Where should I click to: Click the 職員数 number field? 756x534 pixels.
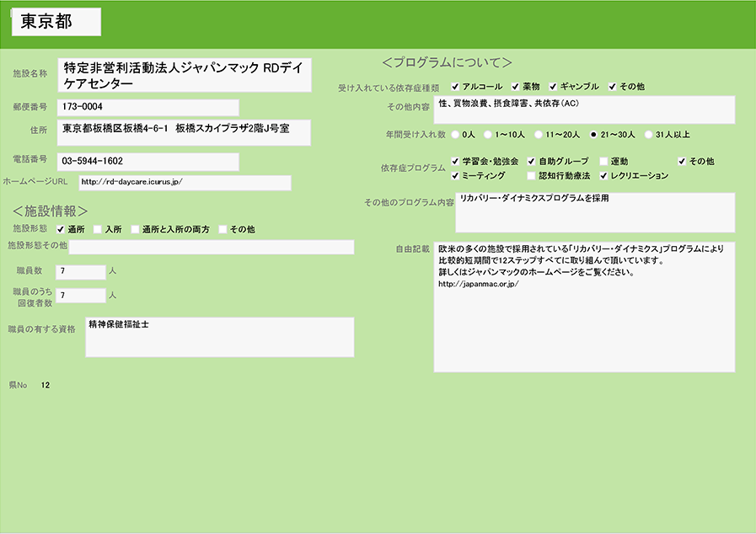pos(80,271)
